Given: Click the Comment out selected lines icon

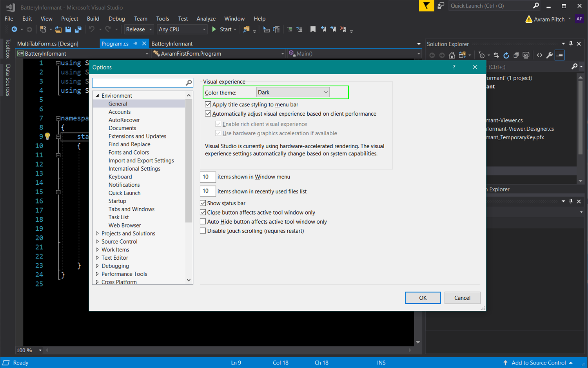Looking at the screenshot, I should point(290,29).
